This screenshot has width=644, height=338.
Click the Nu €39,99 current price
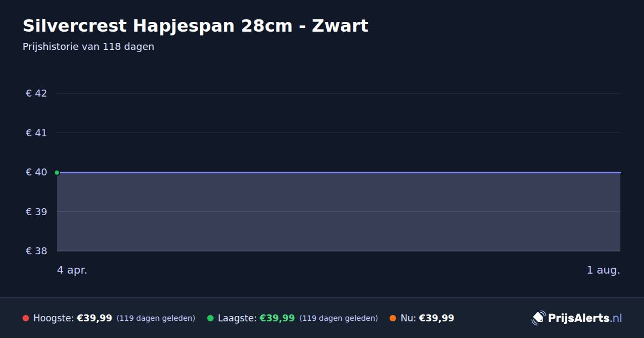click(x=436, y=318)
